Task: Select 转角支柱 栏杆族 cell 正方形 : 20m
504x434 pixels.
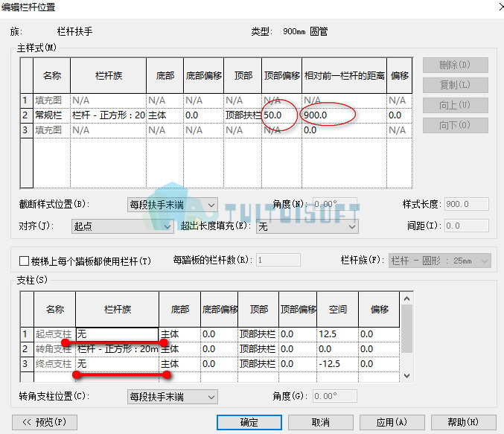Action: [117, 349]
